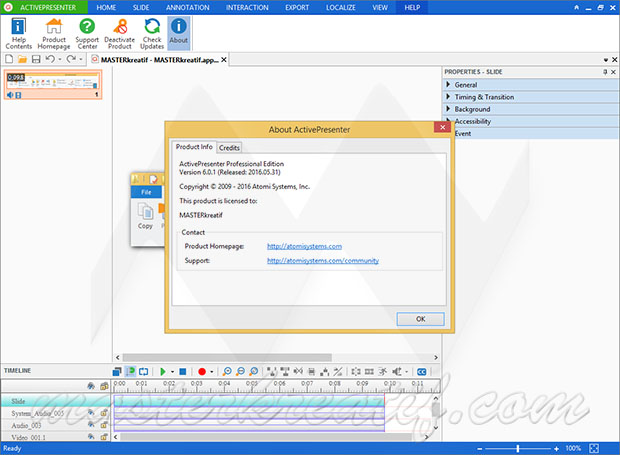This screenshot has height=455, width=620.
Task: Click the Undo arrow icon
Action: point(50,59)
